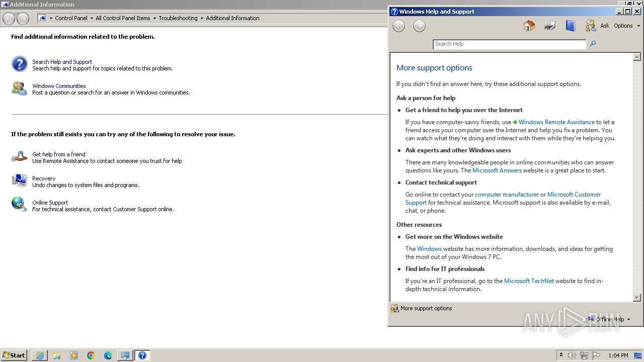Open the Microsoft TechNet link

[x=529, y=281]
